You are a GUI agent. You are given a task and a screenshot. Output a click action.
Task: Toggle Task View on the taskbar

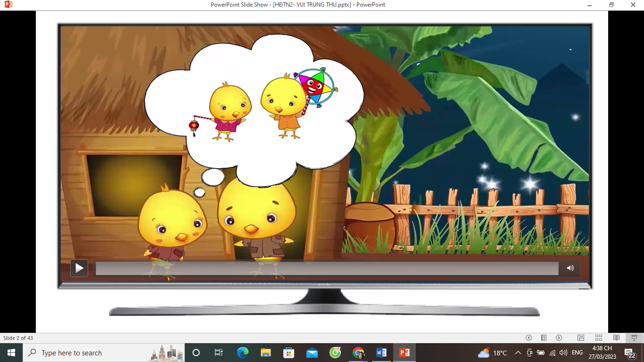219,353
